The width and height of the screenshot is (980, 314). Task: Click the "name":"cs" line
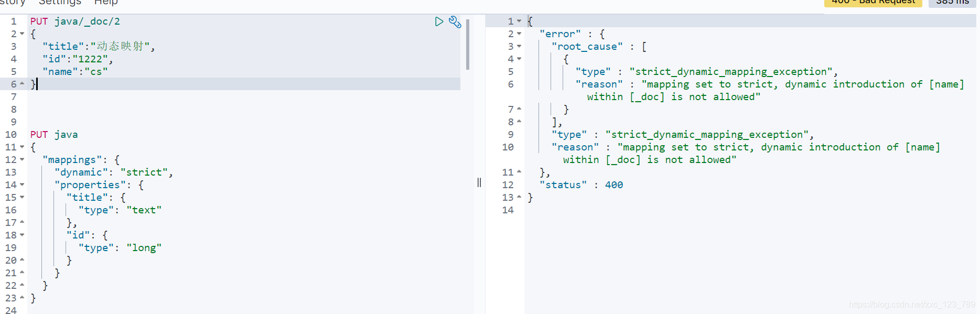pyautogui.click(x=75, y=72)
